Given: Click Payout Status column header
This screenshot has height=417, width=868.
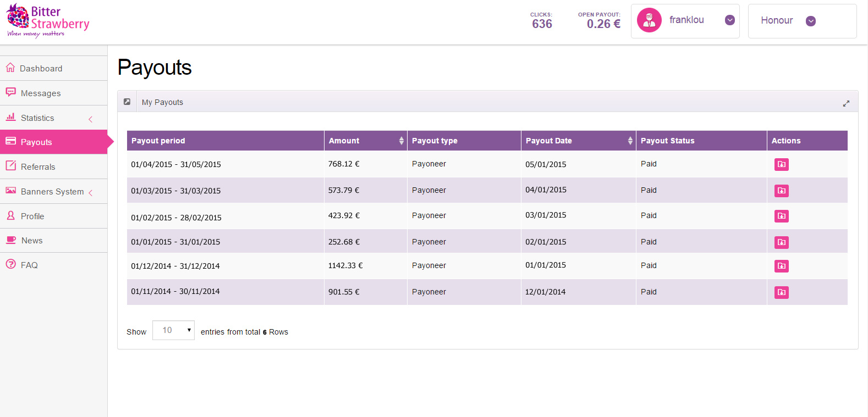Looking at the screenshot, I should pyautogui.click(x=701, y=141).
